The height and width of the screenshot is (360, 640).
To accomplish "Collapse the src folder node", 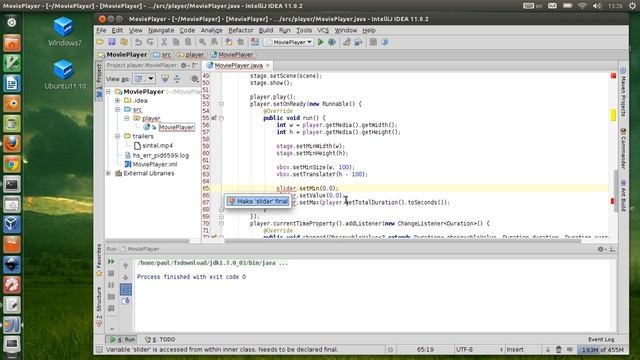I will click(118, 109).
